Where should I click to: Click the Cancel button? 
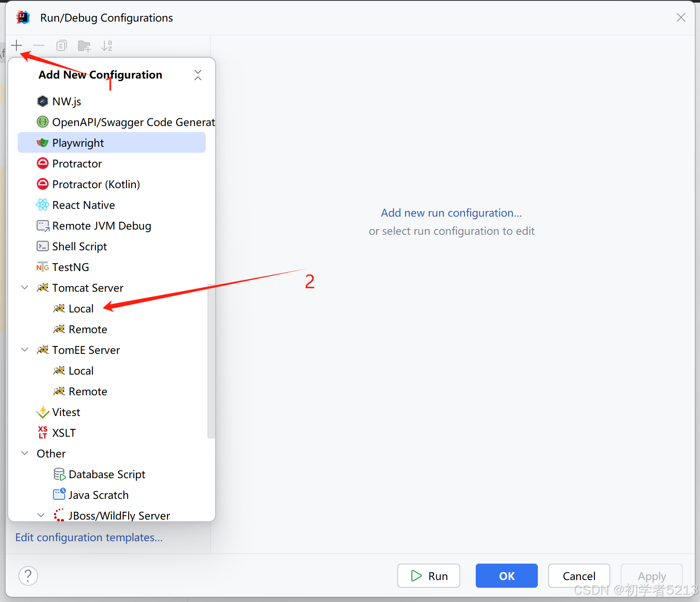coord(579,576)
